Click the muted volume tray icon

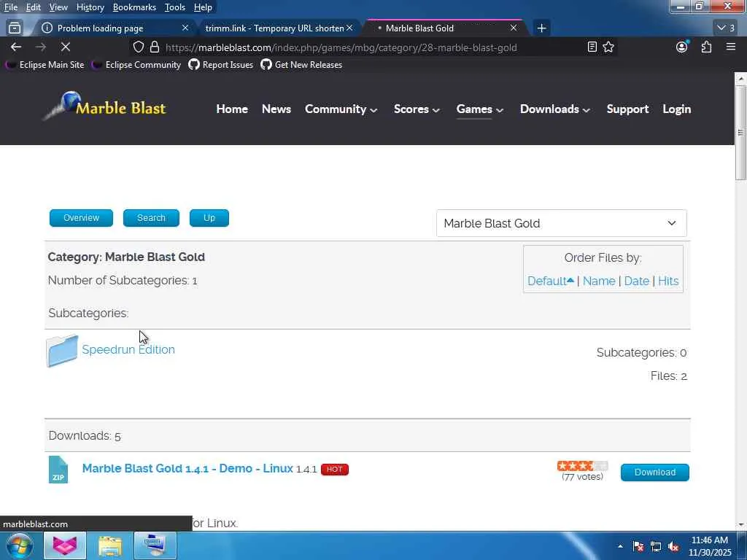673,546
